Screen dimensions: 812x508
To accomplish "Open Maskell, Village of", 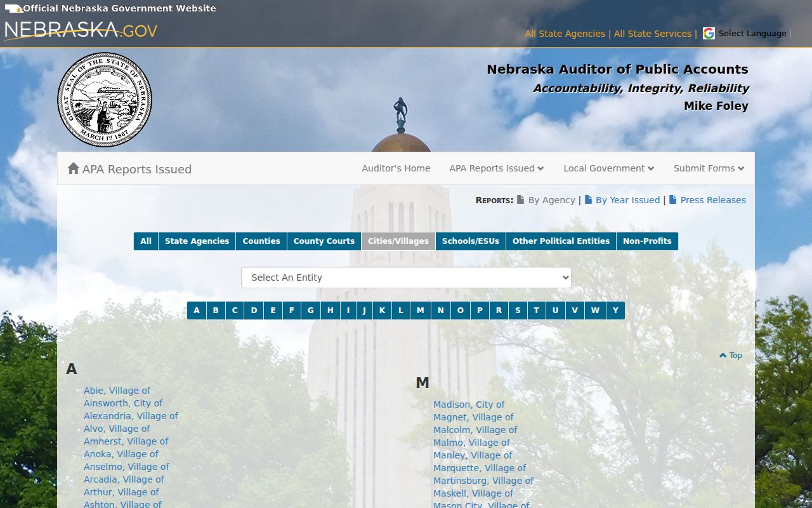I will (473, 493).
